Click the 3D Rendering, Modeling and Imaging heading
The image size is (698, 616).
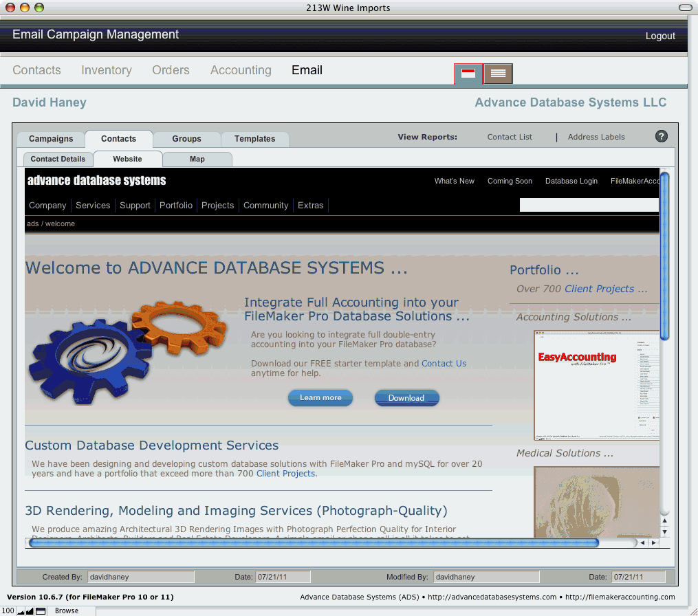[x=236, y=511]
